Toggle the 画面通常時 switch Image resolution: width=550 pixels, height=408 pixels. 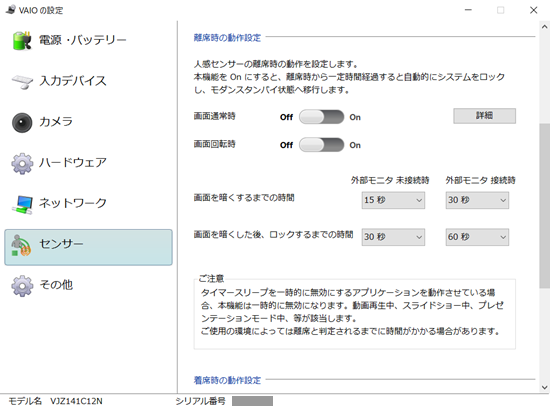pyautogui.click(x=321, y=117)
